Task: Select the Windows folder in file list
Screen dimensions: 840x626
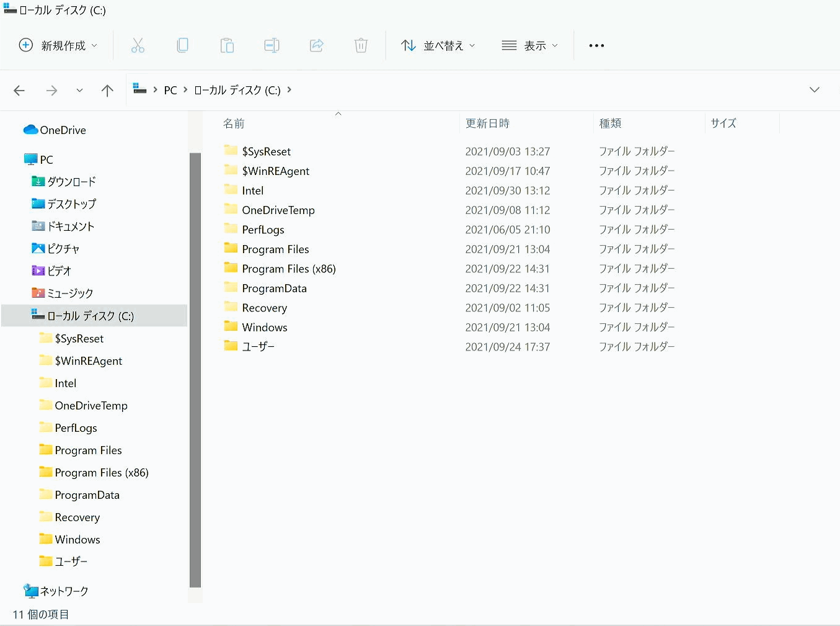Action: [255, 328]
